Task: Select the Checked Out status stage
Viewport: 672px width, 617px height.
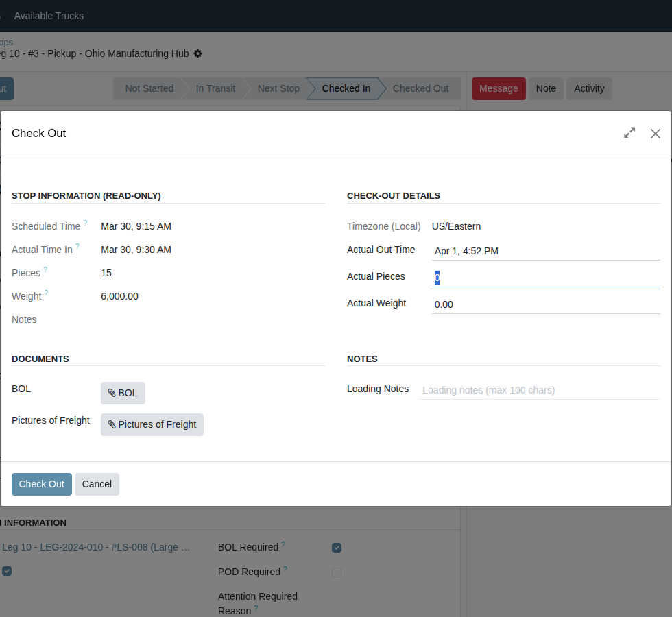Action: pos(420,88)
